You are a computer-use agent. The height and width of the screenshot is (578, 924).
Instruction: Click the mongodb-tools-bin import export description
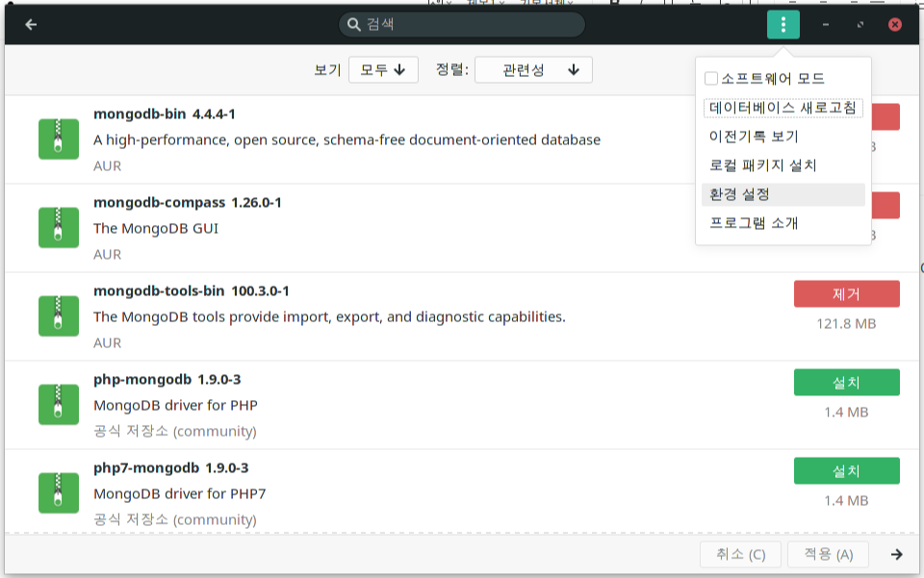coord(329,317)
